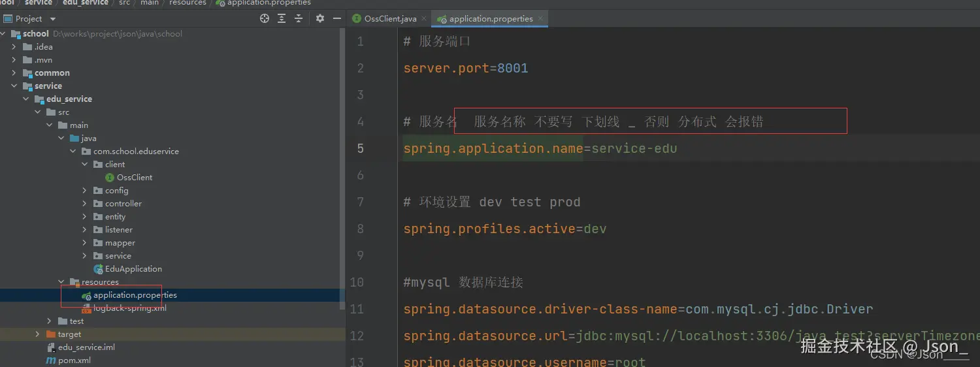
Task: Click the driver-class-name property line
Action: pos(638,309)
